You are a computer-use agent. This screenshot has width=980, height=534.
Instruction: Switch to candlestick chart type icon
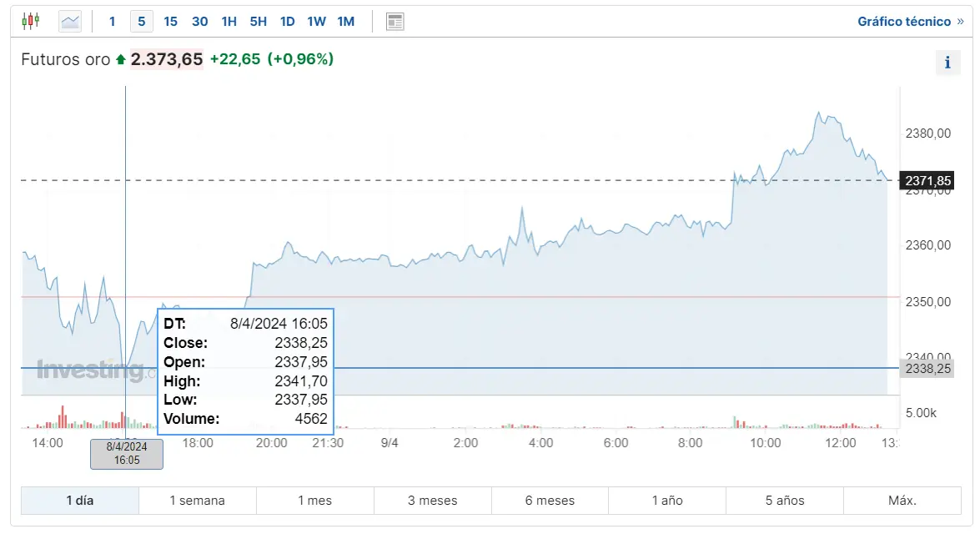pyautogui.click(x=31, y=21)
